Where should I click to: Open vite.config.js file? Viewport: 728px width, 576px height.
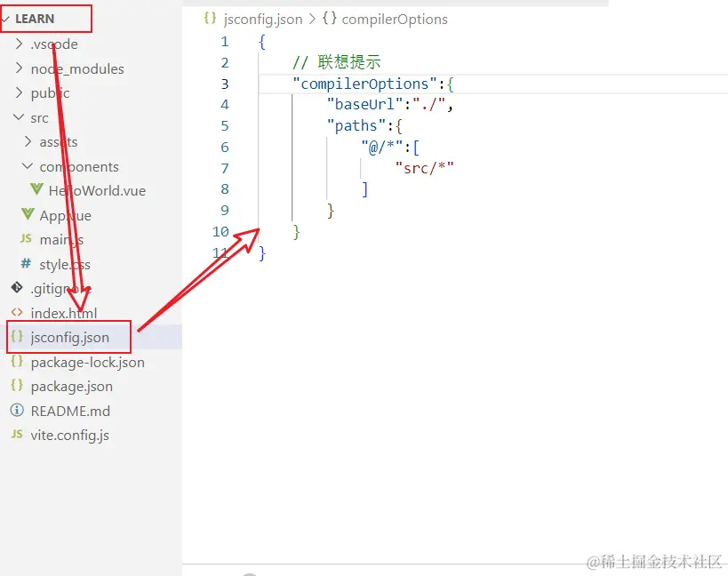pyautogui.click(x=69, y=436)
